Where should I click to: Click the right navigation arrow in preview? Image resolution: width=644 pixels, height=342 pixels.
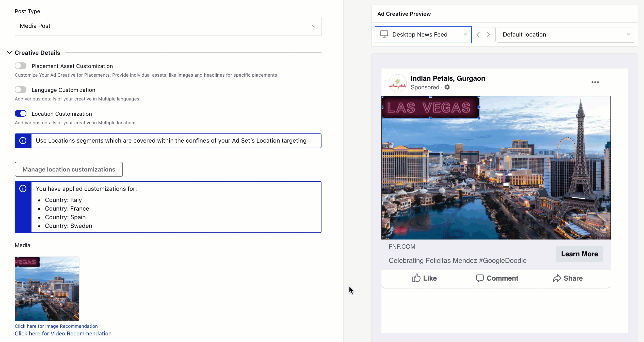[x=489, y=35]
